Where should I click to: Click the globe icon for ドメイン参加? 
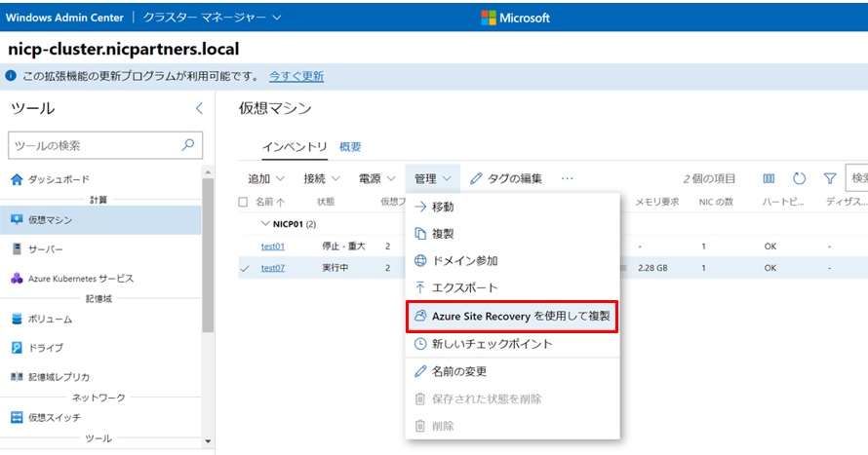coord(420,260)
